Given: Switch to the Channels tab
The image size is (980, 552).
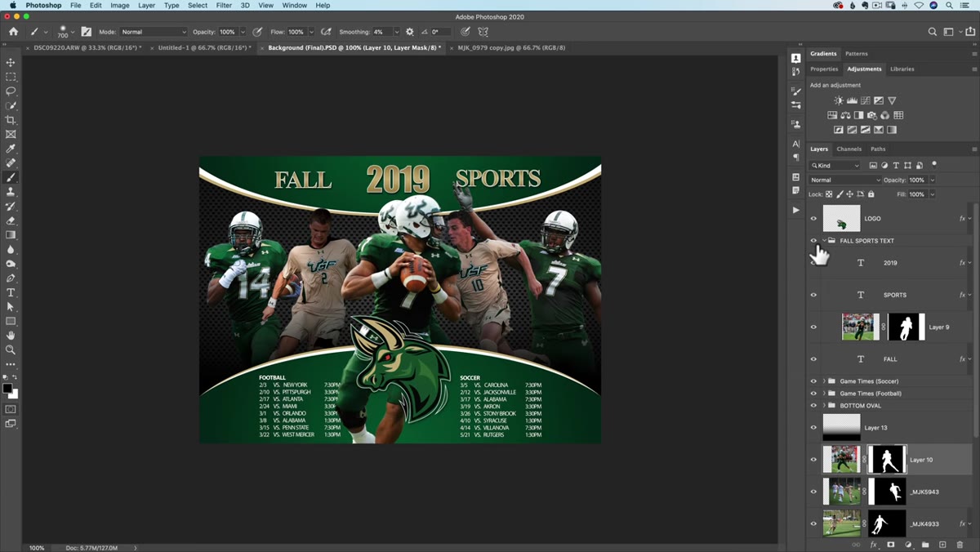Looking at the screenshot, I should (x=849, y=149).
